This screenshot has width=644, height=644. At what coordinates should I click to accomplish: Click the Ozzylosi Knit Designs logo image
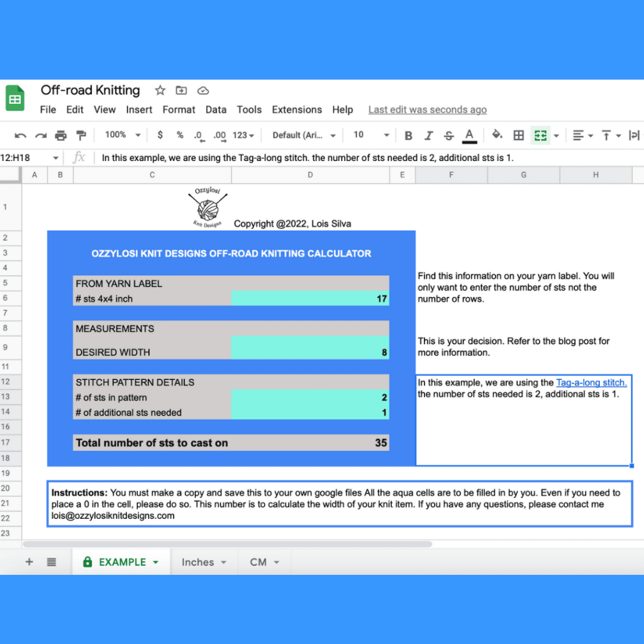pyautogui.click(x=208, y=208)
